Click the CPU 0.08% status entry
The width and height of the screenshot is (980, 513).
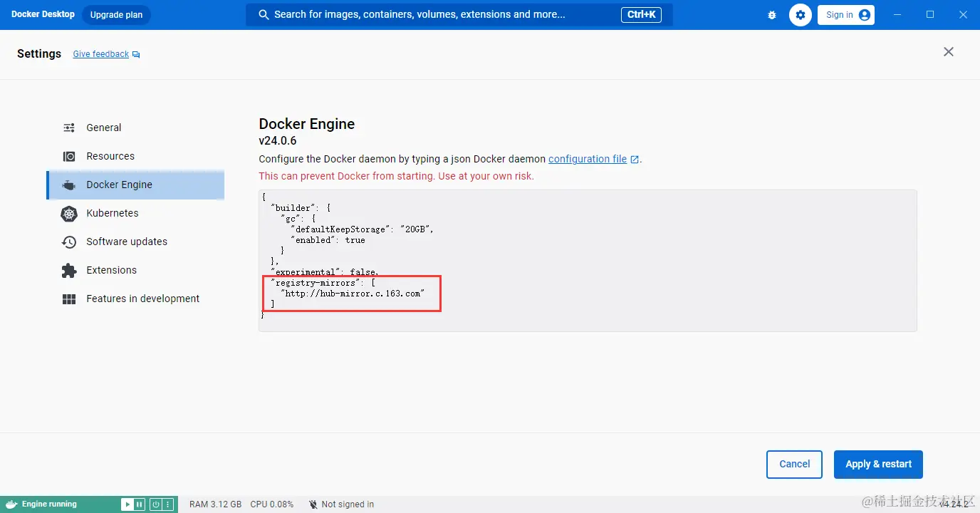click(271, 504)
